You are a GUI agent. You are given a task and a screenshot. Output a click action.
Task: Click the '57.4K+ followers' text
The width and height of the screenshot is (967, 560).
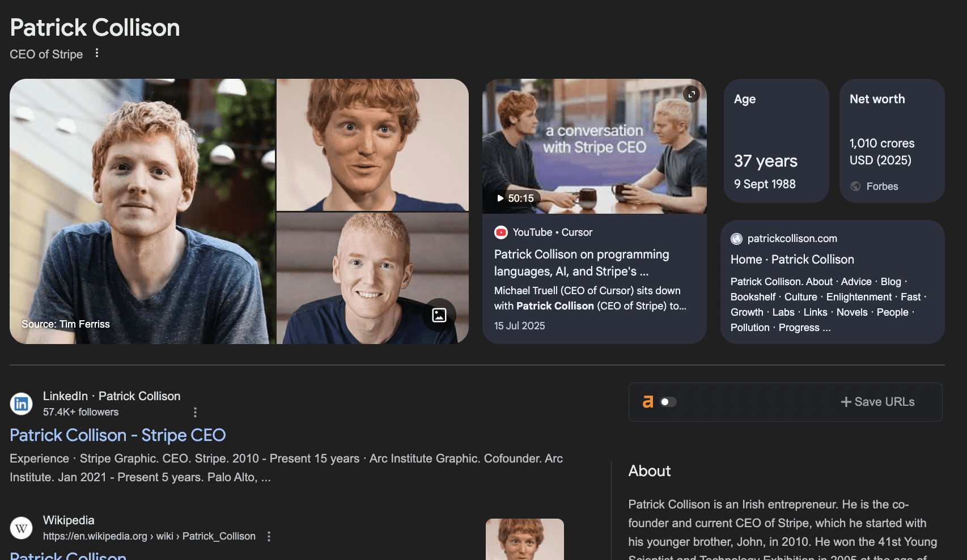click(x=81, y=412)
